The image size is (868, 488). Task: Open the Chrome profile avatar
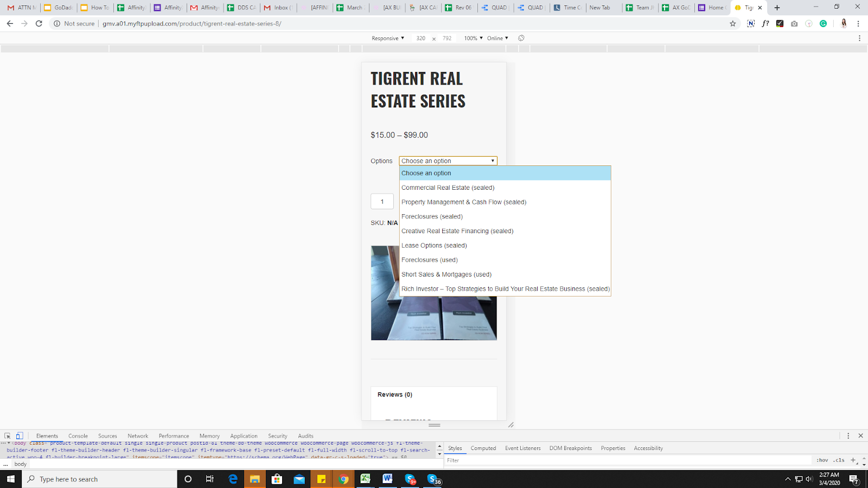844,23
